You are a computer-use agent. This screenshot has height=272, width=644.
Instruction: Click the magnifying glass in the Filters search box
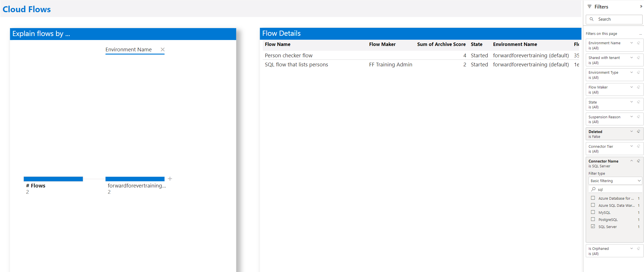pos(592,19)
